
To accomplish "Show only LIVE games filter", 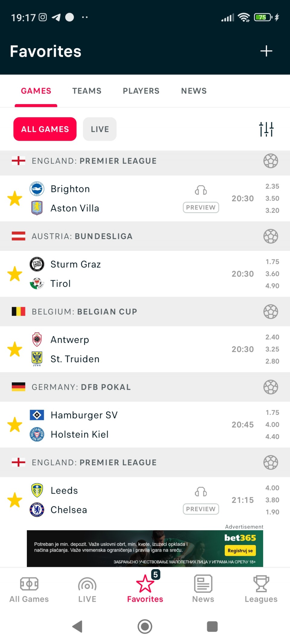I will click(100, 129).
